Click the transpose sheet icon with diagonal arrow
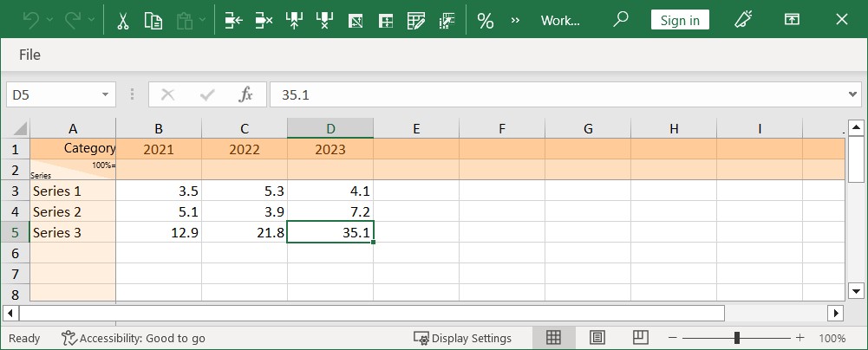 coord(355,21)
